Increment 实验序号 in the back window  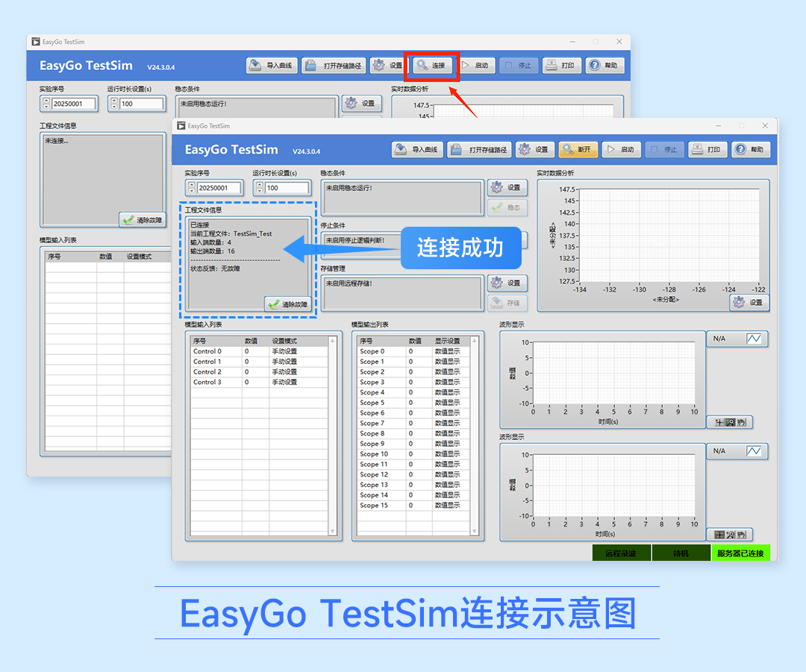click(46, 101)
